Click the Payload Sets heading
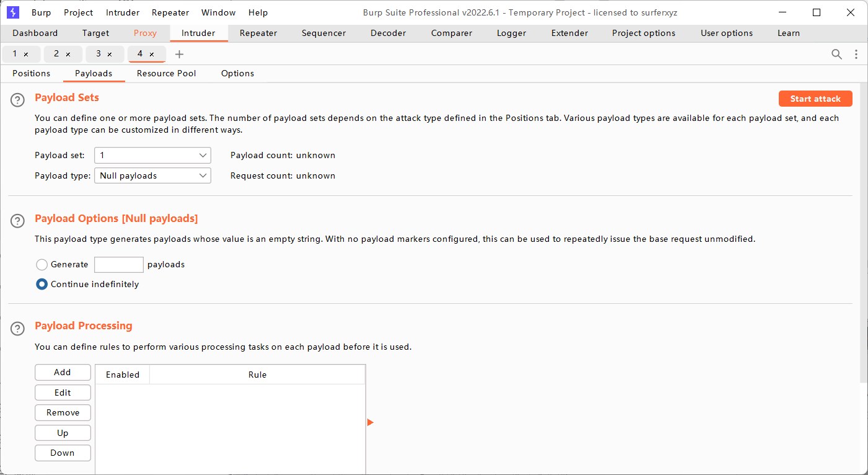The image size is (868, 475). click(x=67, y=97)
